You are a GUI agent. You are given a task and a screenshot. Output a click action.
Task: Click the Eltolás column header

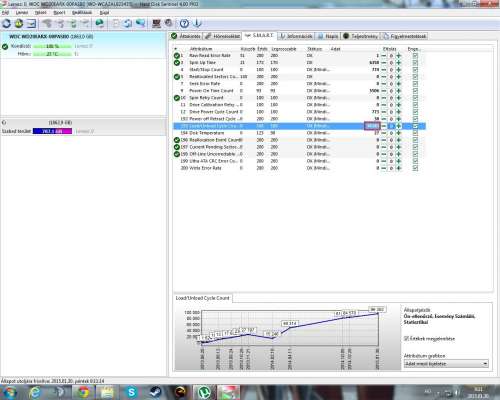389,49
